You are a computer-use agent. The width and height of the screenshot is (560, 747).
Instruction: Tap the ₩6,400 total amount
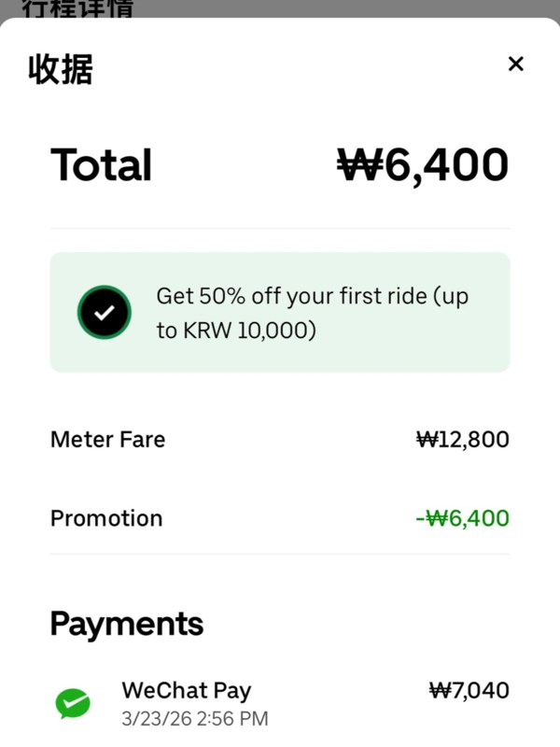click(x=423, y=165)
